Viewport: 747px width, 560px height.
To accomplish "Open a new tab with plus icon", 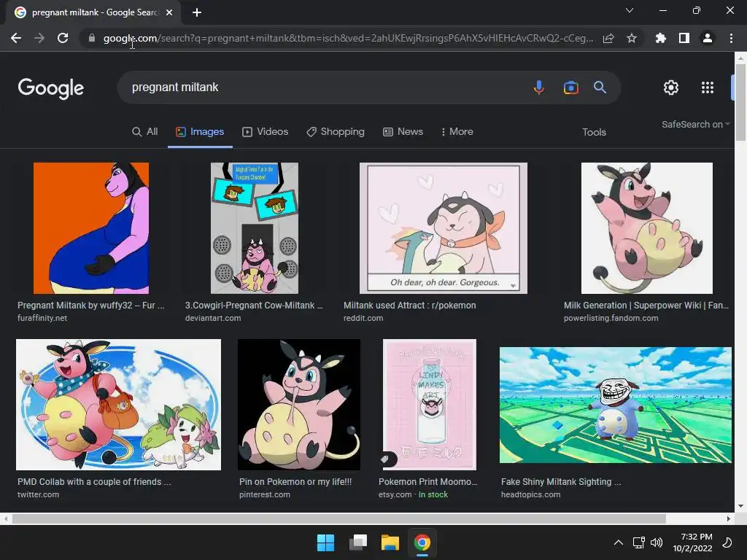I will [x=197, y=12].
